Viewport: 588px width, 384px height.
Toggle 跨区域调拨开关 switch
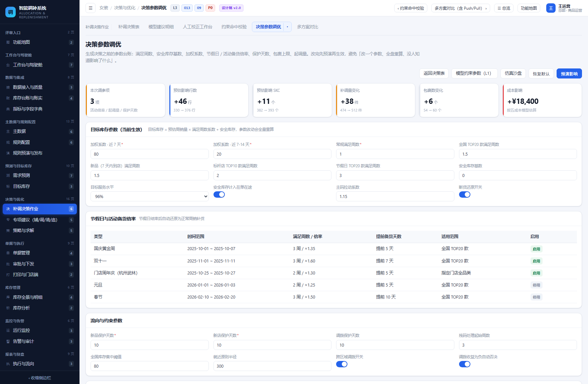click(x=342, y=364)
